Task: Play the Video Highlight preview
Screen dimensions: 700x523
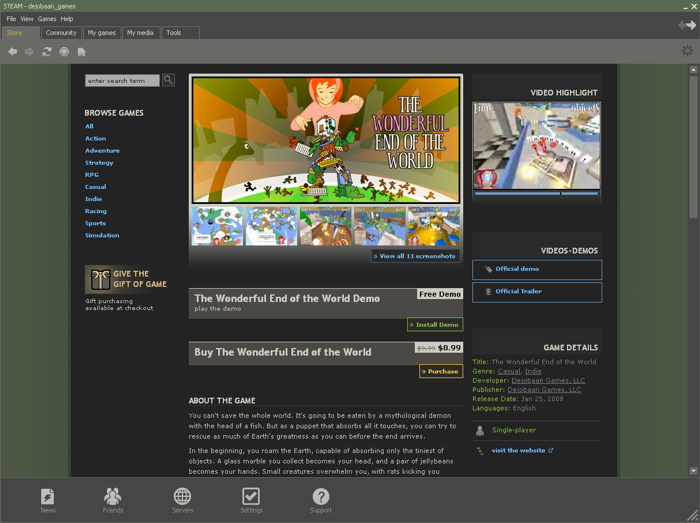Action: 537,145
